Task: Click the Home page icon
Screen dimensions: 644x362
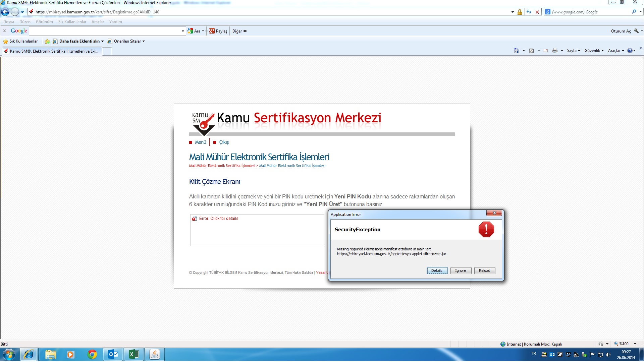Action: tap(516, 51)
